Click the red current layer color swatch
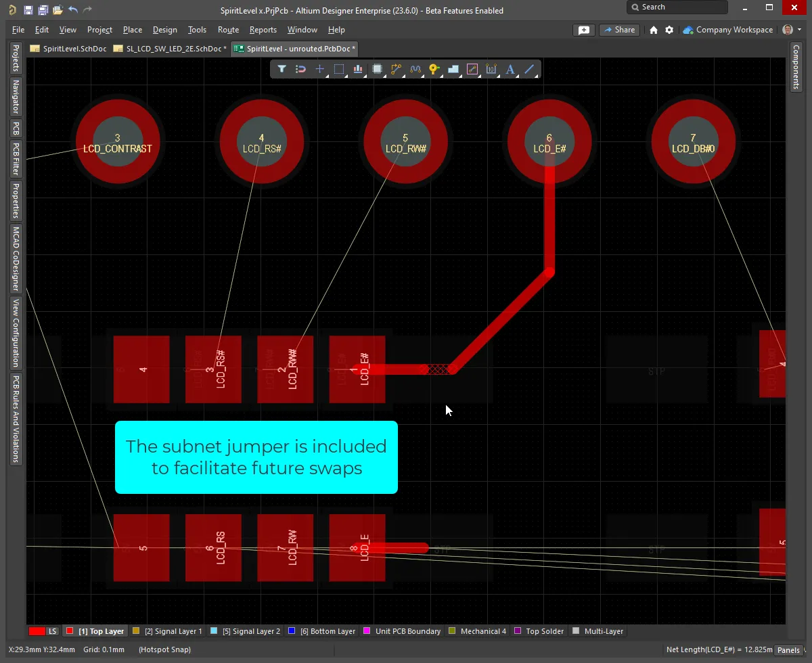 (37, 631)
